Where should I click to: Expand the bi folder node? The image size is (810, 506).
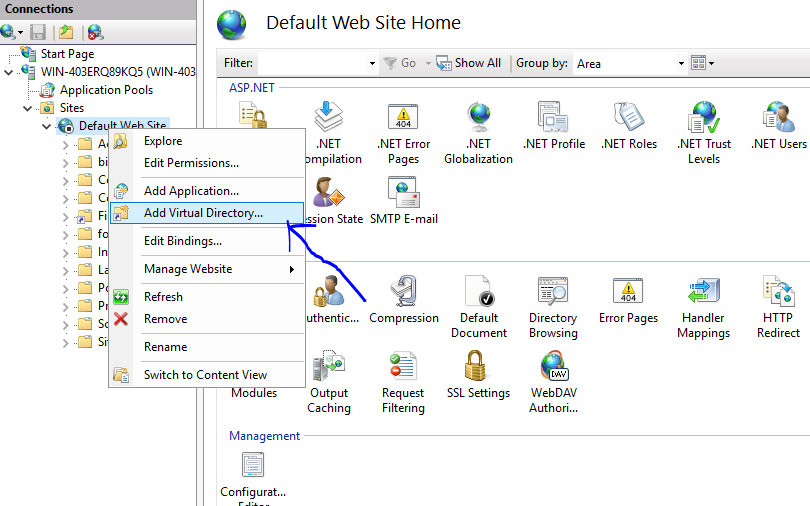click(66, 163)
